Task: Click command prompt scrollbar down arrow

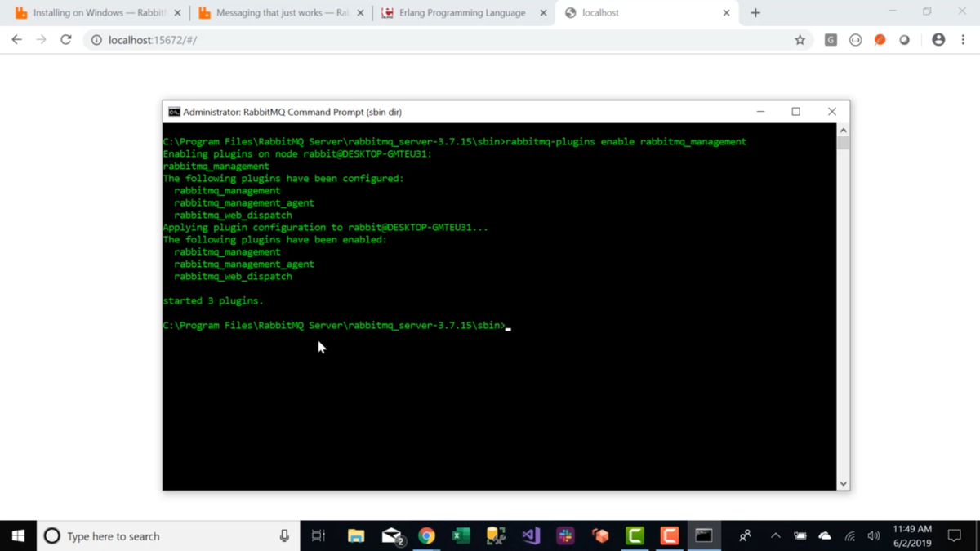Action: click(x=843, y=483)
